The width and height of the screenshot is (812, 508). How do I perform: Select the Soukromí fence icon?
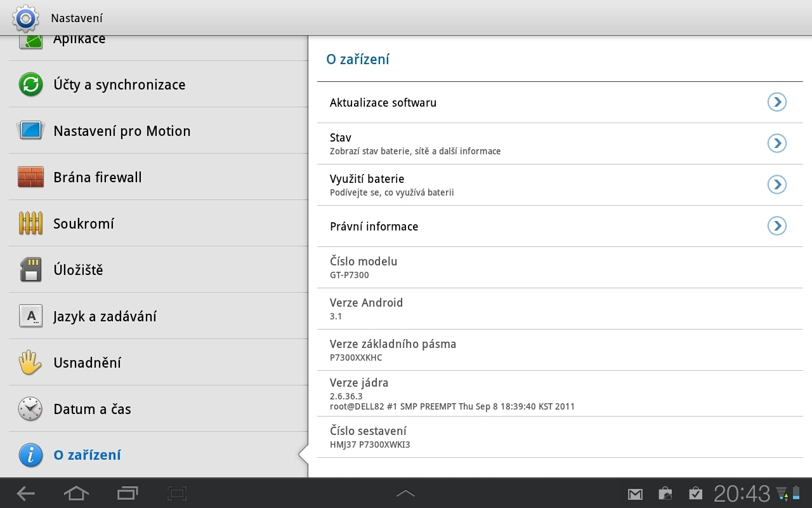coord(30,223)
